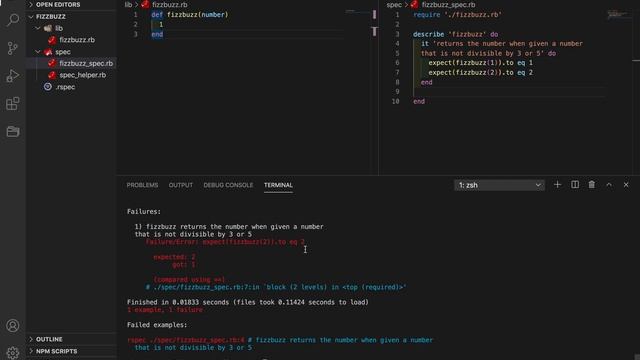Click 'Failures:' text in terminal
The width and height of the screenshot is (640, 360).
tap(144, 211)
